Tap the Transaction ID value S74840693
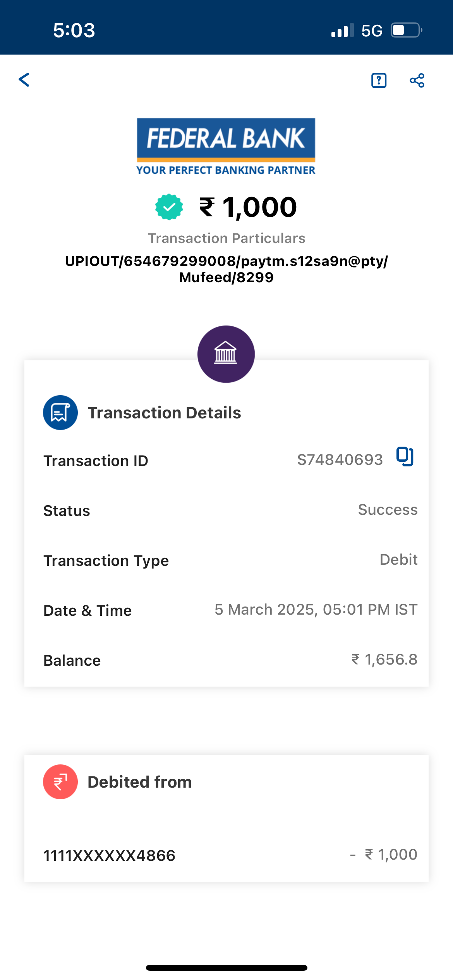This screenshot has height=980, width=453. coord(340,460)
